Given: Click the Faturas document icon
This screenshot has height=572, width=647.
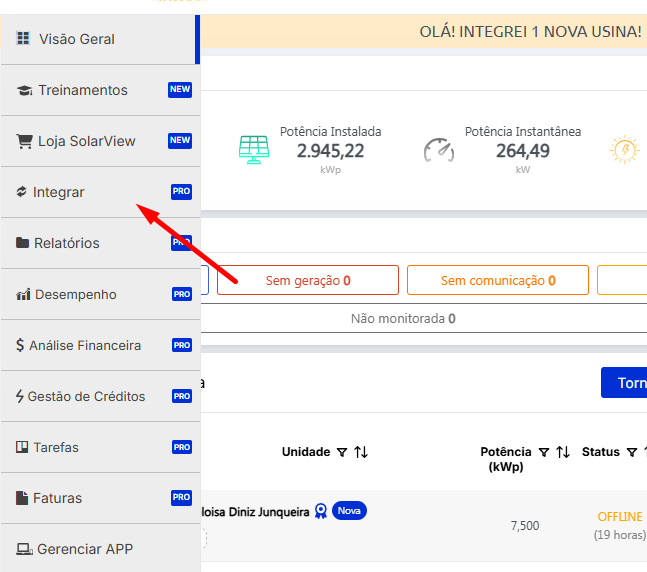Looking at the screenshot, I should pyautogui.click(x=22, y=498).
